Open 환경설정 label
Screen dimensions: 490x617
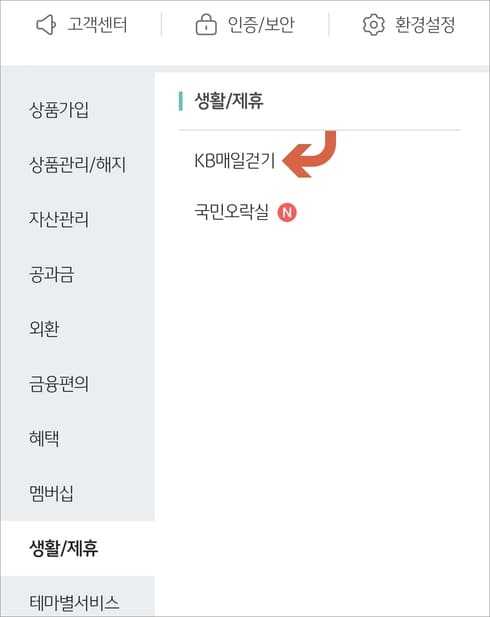click(425, 25)
